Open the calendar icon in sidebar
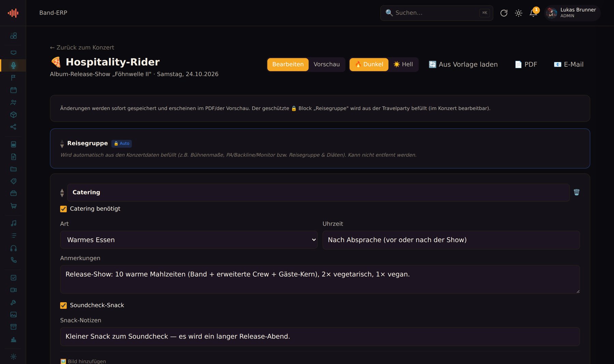 [13, 90]
